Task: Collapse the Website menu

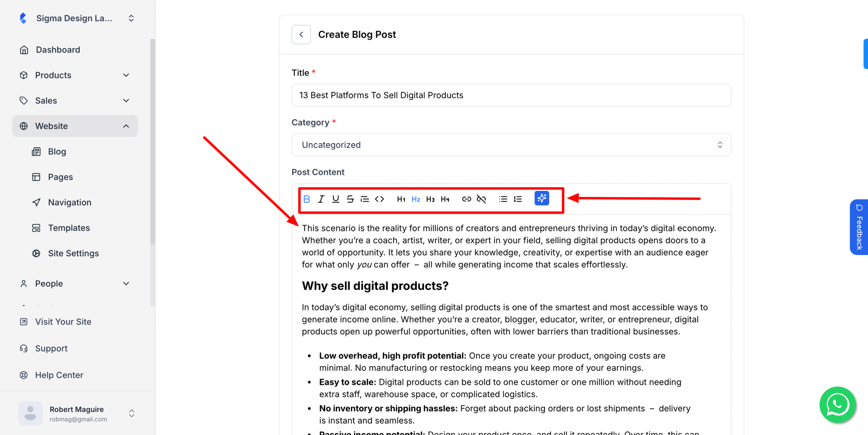Action: 75,126
